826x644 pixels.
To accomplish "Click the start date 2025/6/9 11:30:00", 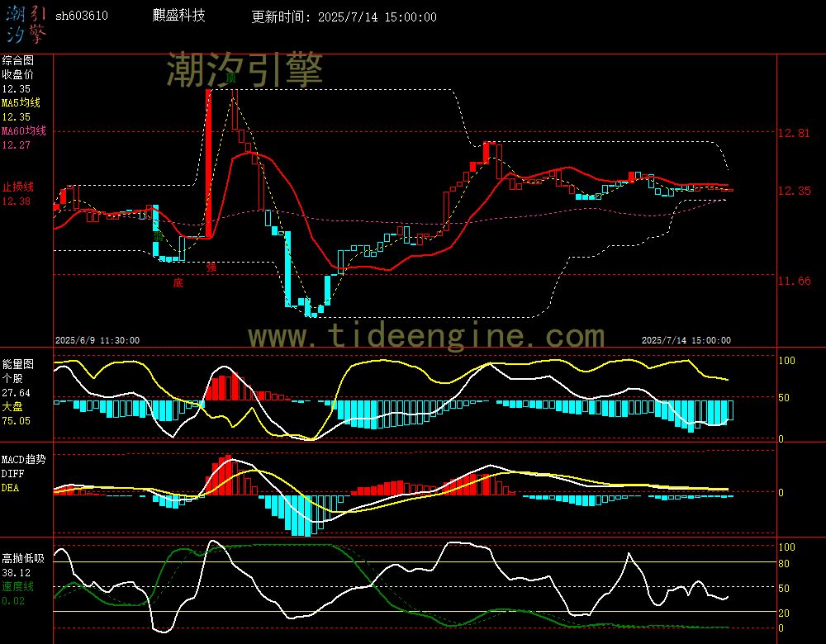I will click(x=97, y=340).
